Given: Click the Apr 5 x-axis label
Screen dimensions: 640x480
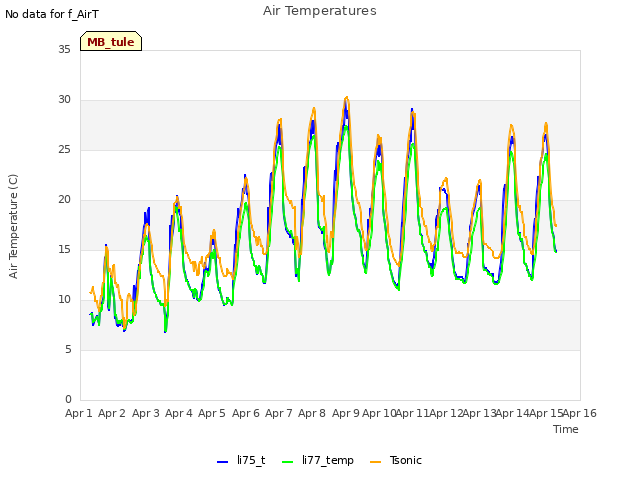Looking at the screenshot, I should point(212,413).
